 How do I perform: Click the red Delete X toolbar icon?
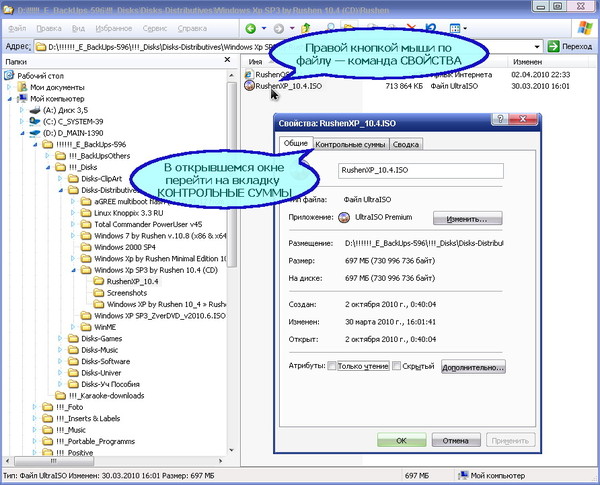pyautogui.click(x=411, y=27)
